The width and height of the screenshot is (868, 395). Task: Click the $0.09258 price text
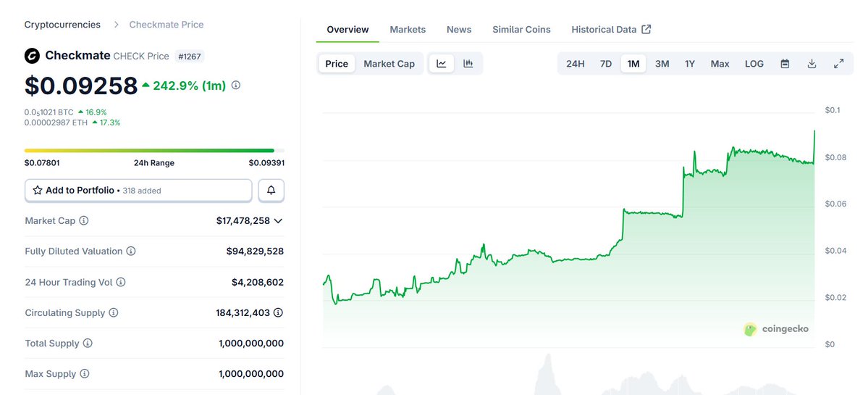pyautogui.click(x=81, y=86)
